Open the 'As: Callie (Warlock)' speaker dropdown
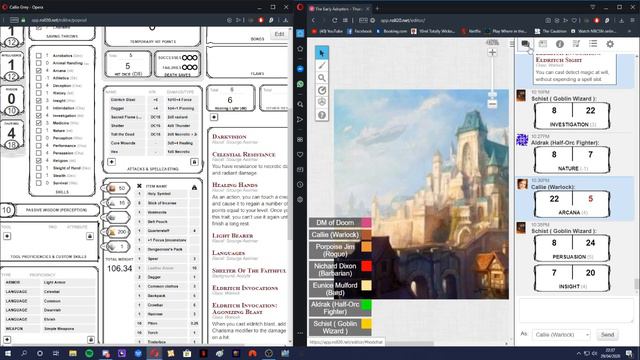640x360 pixels. (x=561, y=335)
